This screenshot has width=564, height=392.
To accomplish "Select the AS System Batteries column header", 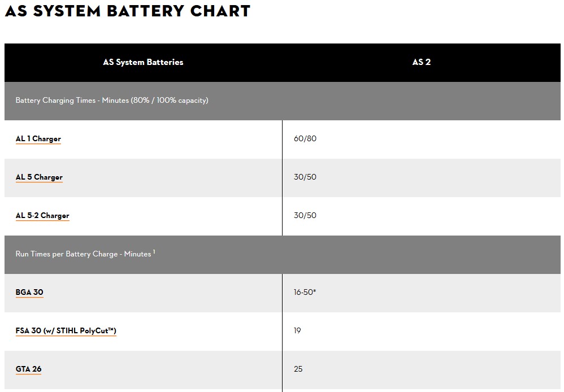I will (143, 63).
